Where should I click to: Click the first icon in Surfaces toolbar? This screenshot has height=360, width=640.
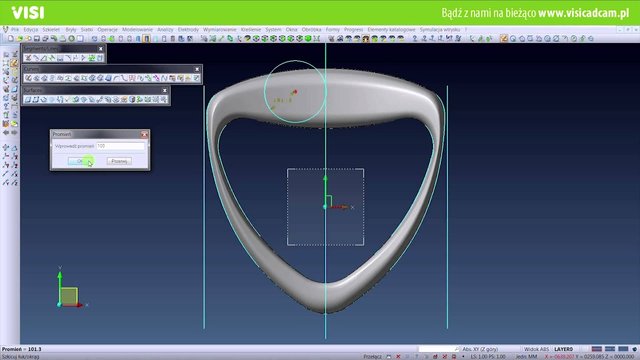(28, 100)
